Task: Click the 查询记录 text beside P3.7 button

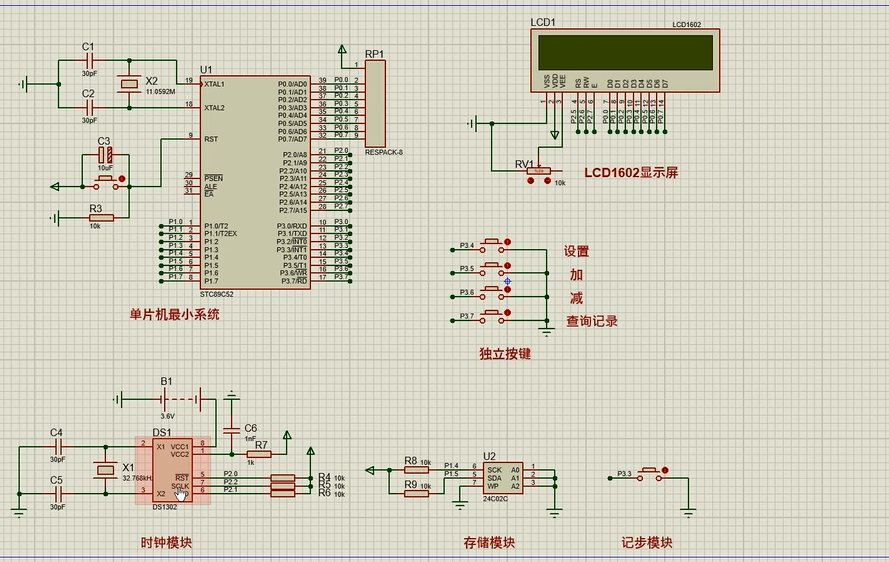Action: click(592, 321)
